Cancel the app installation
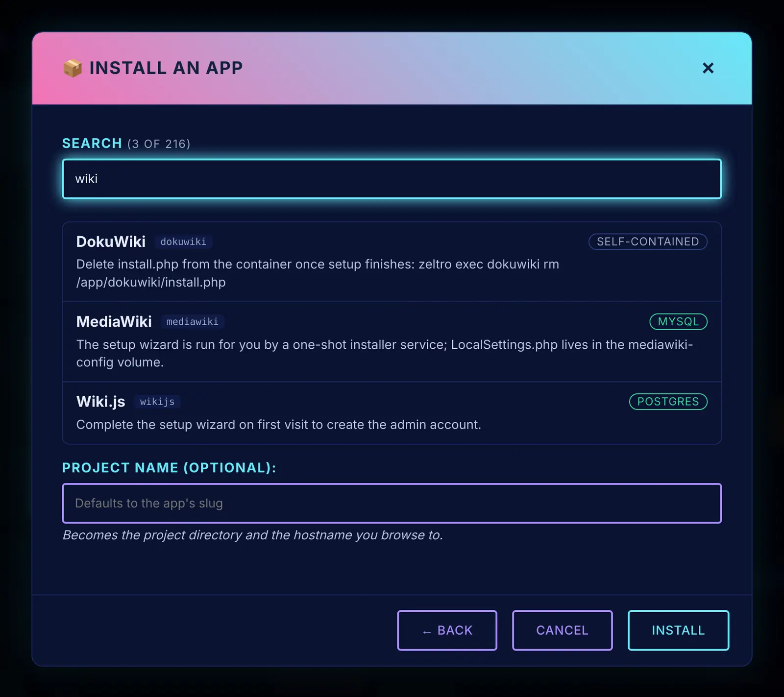Image resolution: width=784 pixels, height=697 pixels. (x=562, y=630)
